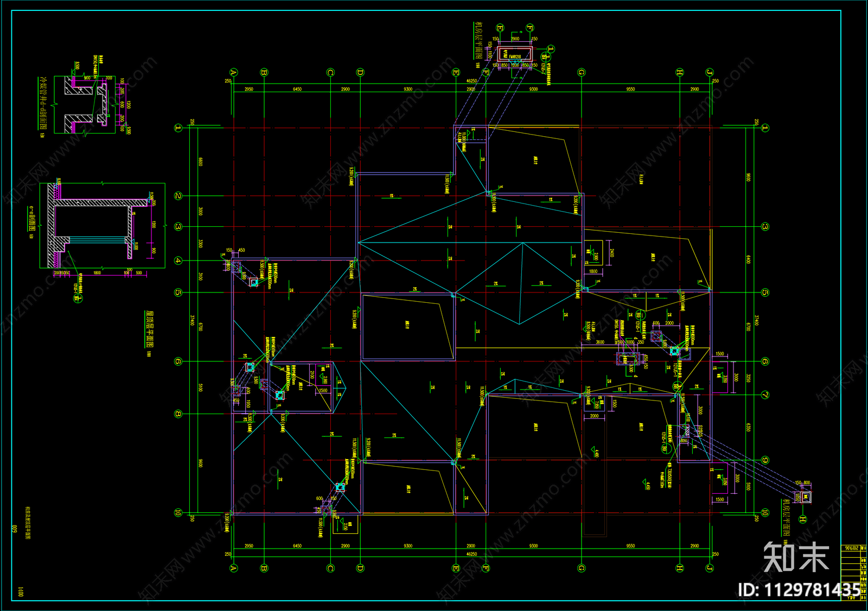Select the 6350 dimension text

[748, 428]
